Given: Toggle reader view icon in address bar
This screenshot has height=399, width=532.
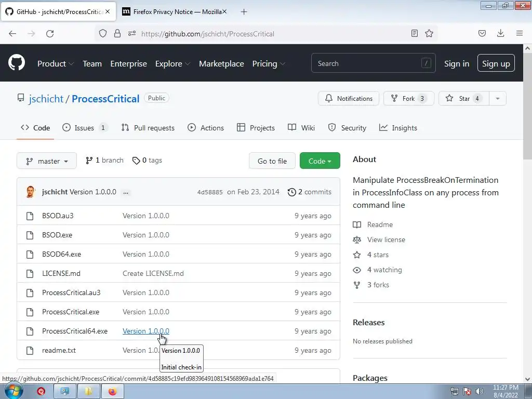Looking at the screenshot, I should pos(414,33).
